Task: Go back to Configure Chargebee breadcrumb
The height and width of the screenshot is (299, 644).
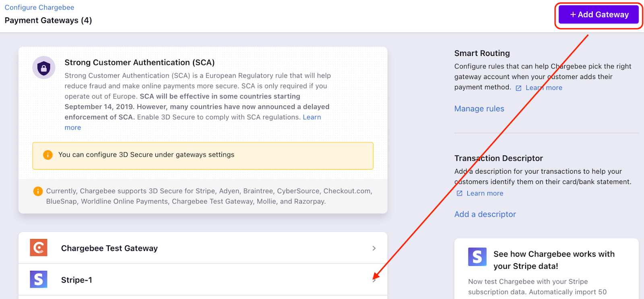Action: 39,8
